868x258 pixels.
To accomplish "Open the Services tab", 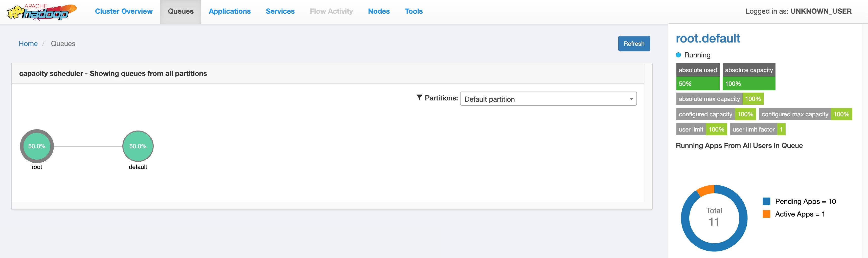I will (280, 11).
